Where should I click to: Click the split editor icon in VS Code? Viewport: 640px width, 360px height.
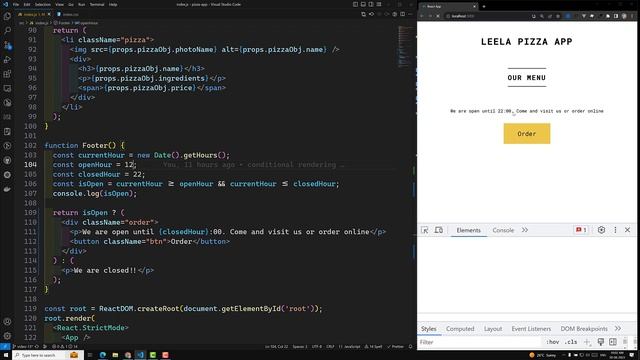click(x=402, y=14)
